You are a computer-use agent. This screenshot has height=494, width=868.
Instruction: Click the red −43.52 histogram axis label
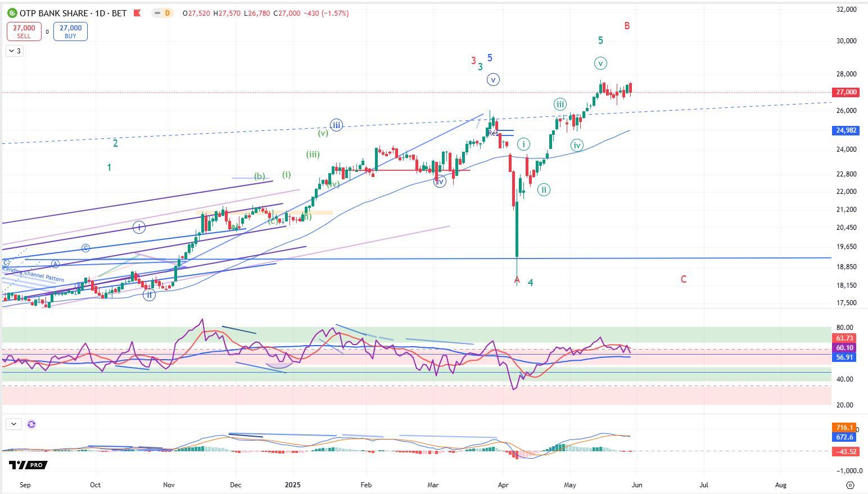tap(845, 452)
